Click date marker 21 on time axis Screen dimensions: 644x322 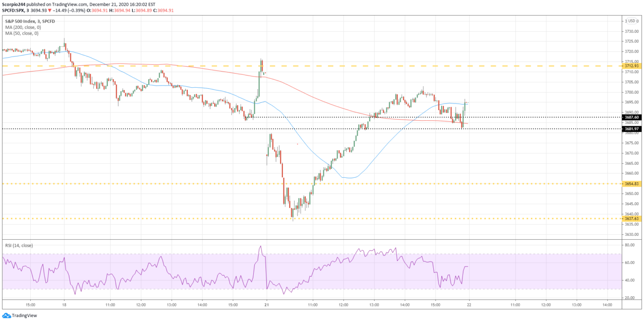267,304
